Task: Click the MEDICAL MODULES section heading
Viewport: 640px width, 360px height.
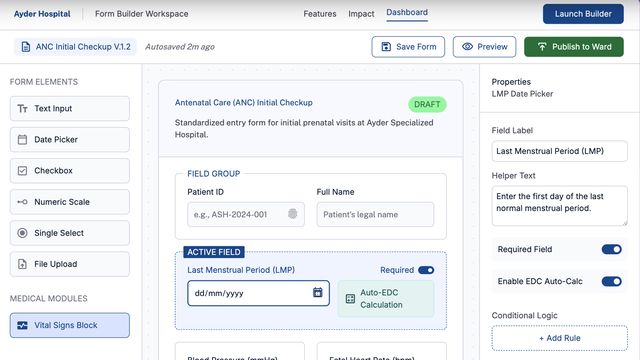Action: [49, 299]
